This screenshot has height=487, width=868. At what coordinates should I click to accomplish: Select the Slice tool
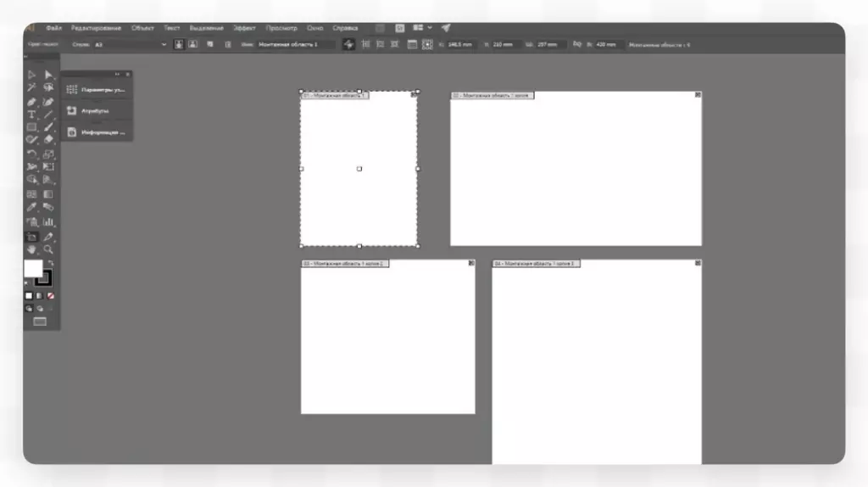[x=48, y=237]
